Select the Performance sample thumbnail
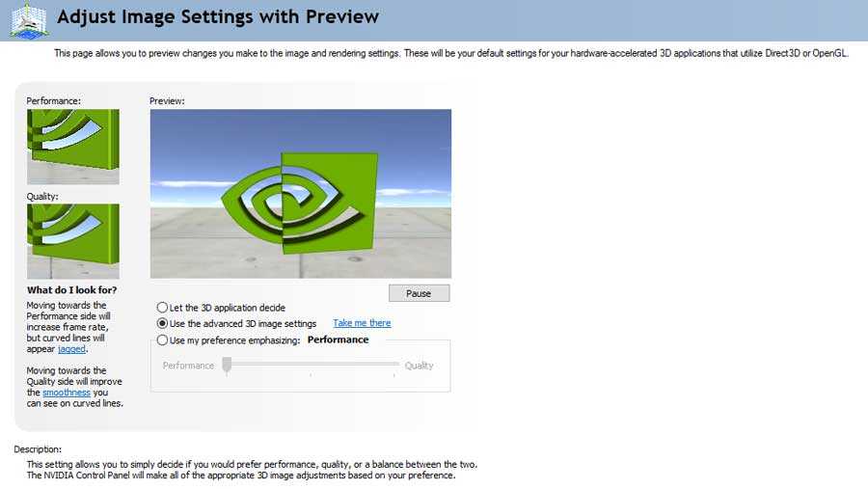 coord(73,147)
